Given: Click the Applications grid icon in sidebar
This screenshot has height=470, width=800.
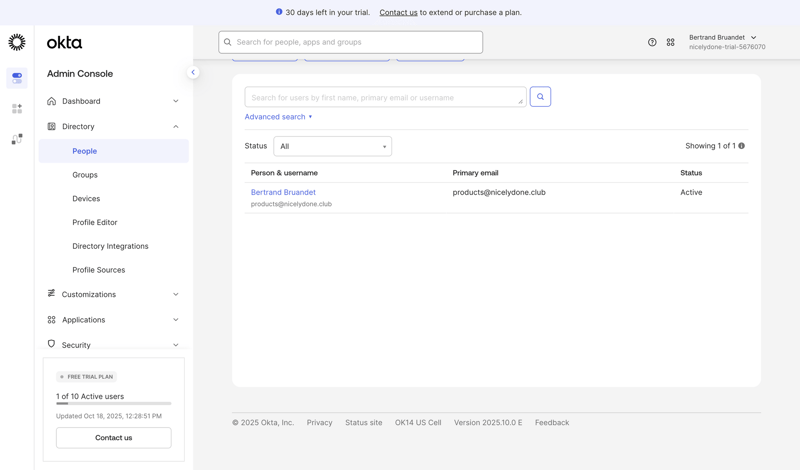Looking at the screenshot, I should point(52,320).
